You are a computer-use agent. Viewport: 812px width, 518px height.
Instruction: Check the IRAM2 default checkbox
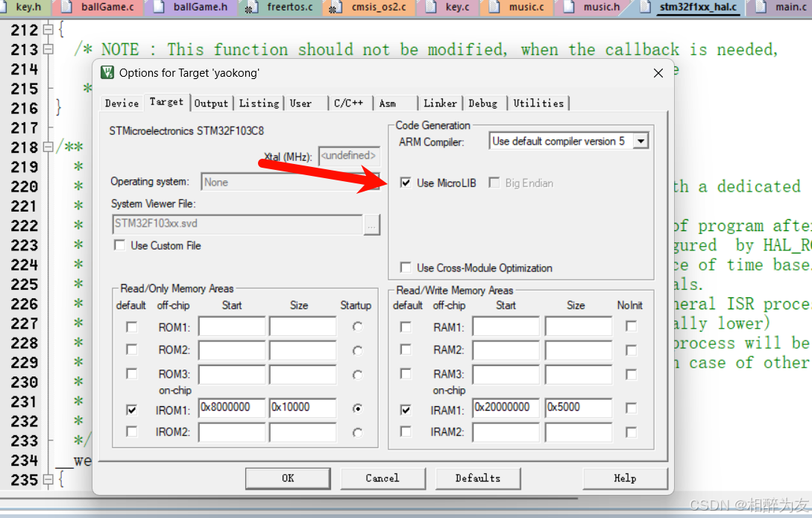406,432
